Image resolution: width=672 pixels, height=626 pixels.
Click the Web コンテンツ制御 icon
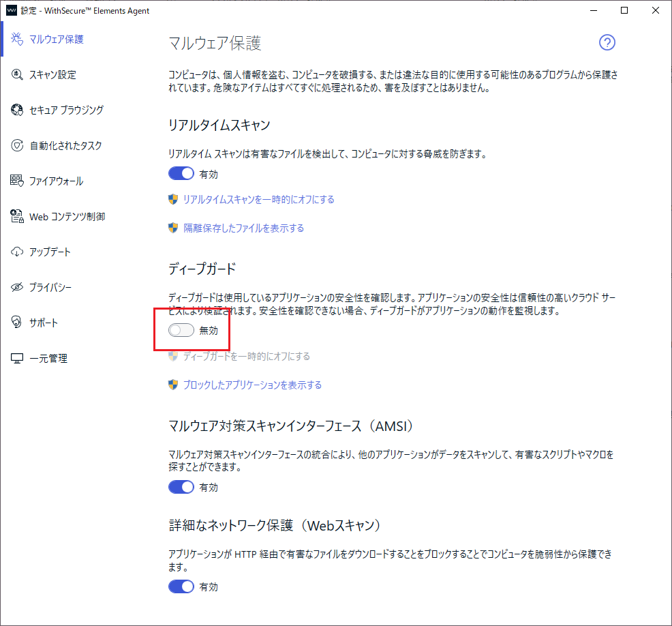coord(17,216)
